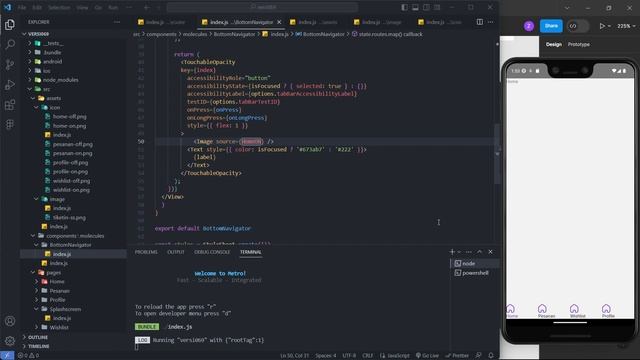The image size is (640, 360).
Task: Expand the OUTLINE section
Action: (x=38, y=337)
